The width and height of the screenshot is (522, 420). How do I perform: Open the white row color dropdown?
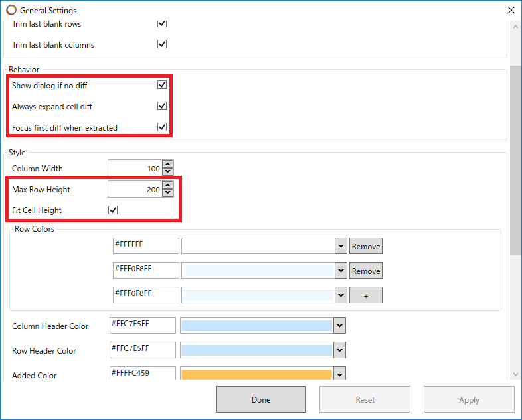pyautogui.click(x=341, y=246)
